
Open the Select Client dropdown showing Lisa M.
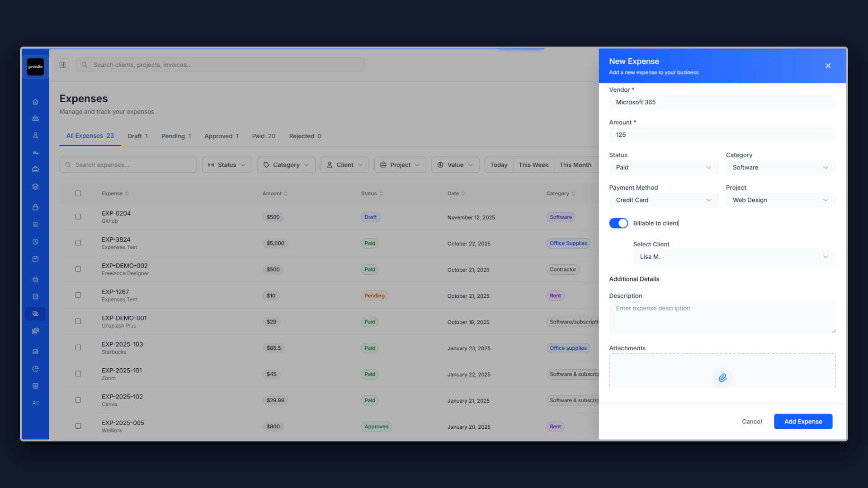[x=734, y=257]
